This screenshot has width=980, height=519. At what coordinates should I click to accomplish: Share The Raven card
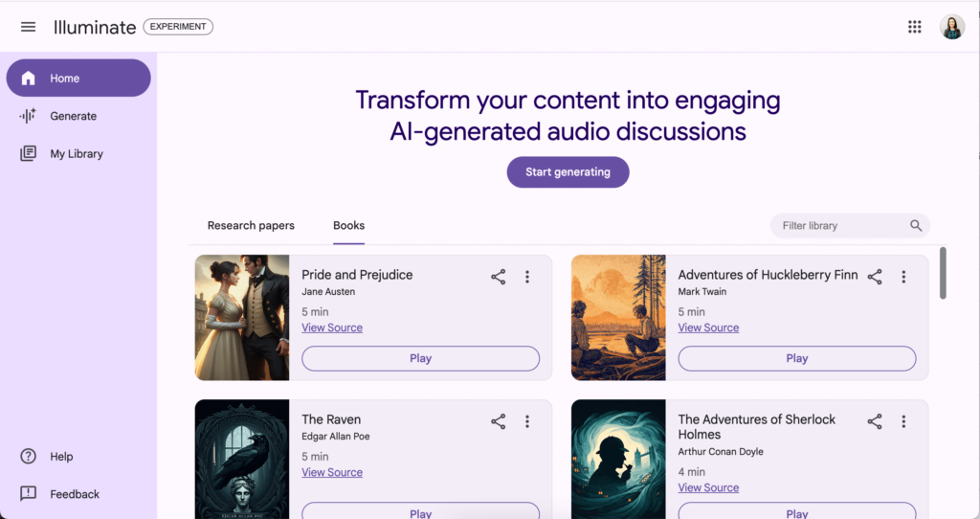(x=498, y=421)
